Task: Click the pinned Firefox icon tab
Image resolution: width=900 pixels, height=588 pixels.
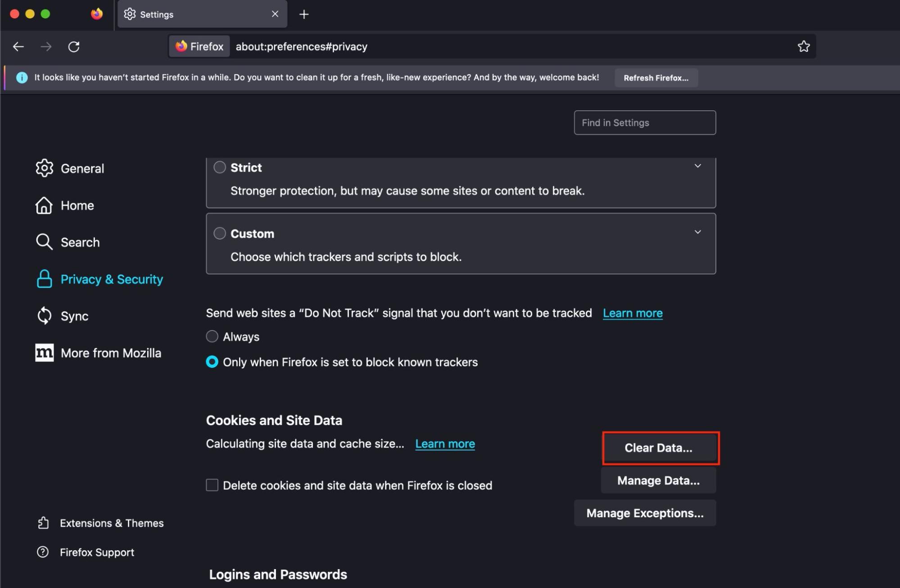Action: coord(96,14)
